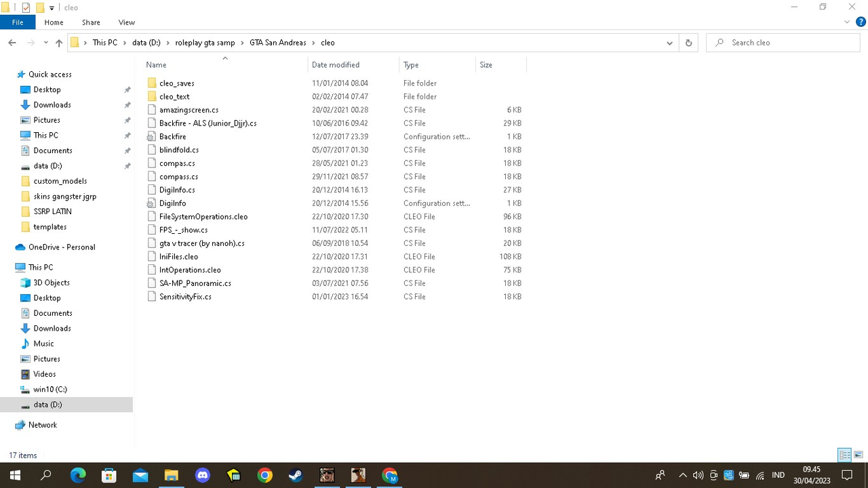Select win10 (C:) drive in sidebar
The width and height of the screenshot is (868, 488).
tap(50, 390)
